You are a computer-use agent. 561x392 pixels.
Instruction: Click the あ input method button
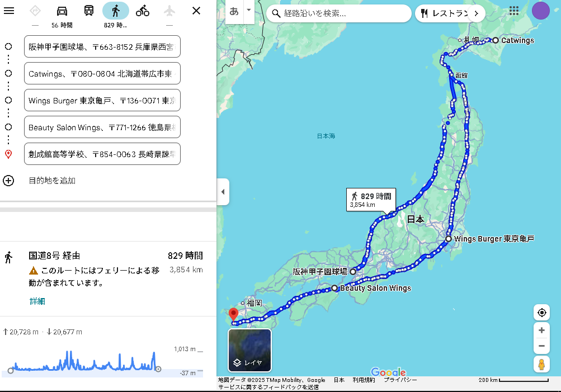[x=234, y=11]
